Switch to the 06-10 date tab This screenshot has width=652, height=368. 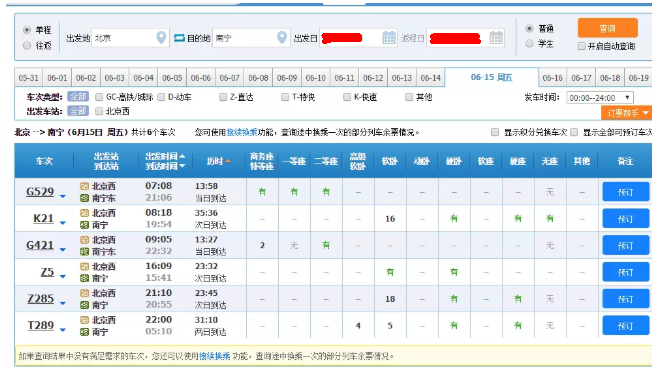pos(316,78)
